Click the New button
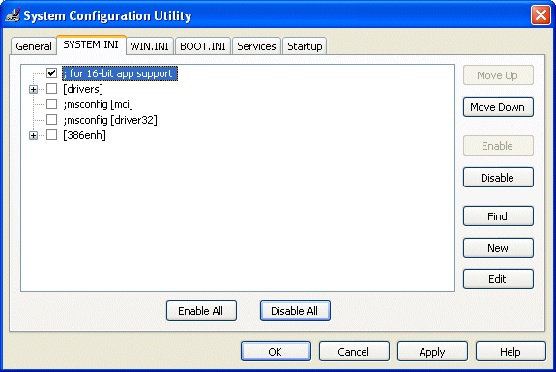Viewport: 556px width, 372px height. 498,248
